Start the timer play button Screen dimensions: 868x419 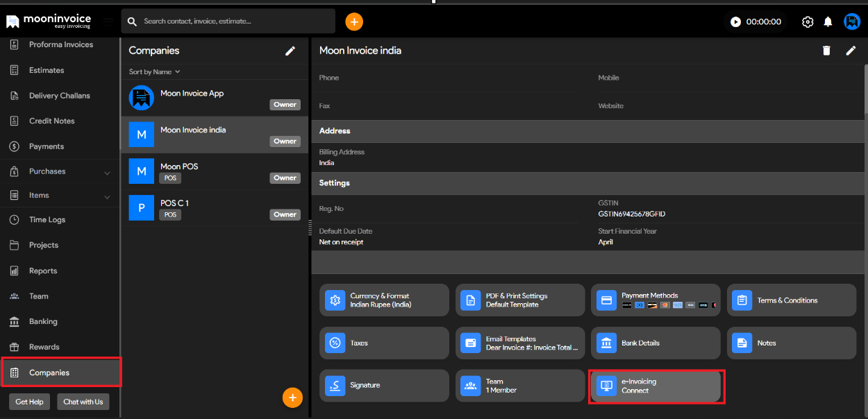tap(736, 22)
